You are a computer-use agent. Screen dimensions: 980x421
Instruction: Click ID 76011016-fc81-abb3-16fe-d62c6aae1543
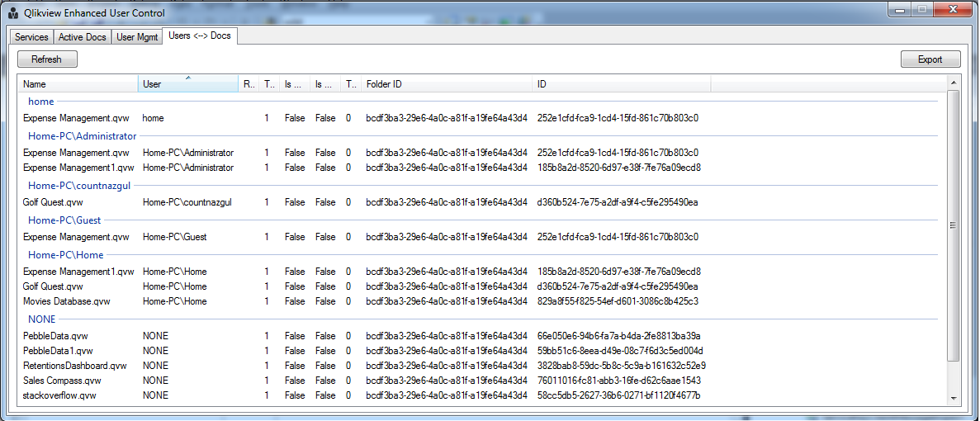click(x=618, y=381)
